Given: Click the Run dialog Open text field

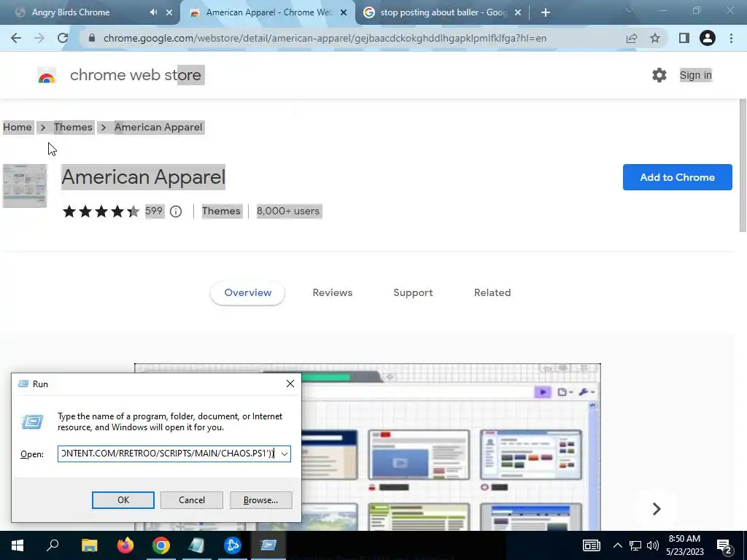Looking at the screenshot, I should coord(169,454).
